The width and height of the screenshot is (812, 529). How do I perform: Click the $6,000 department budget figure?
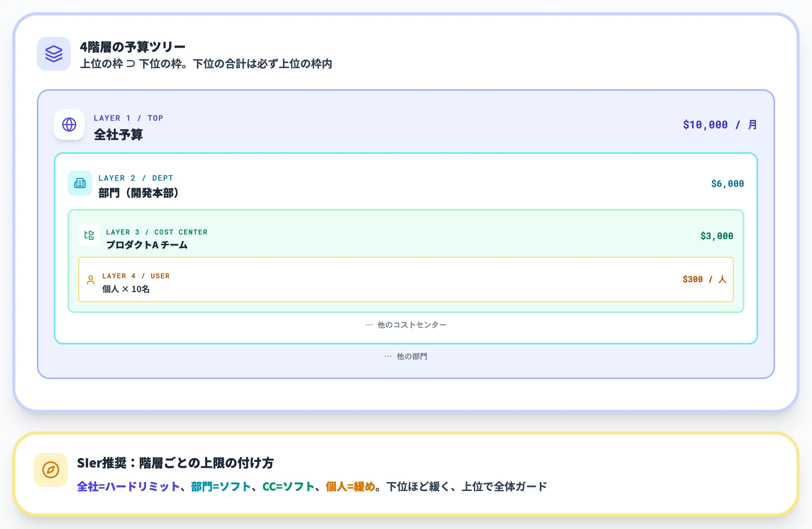[727, 183]
